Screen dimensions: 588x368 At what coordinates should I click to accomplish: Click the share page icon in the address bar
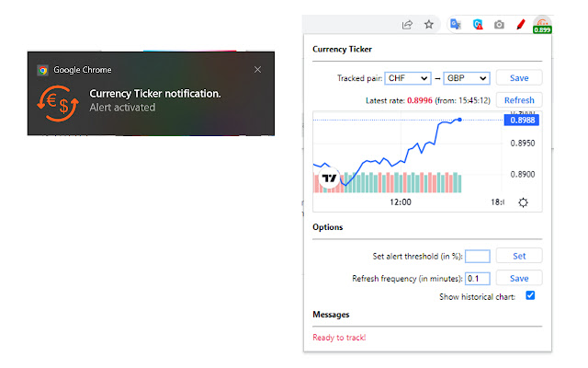(x=407, y=25)
